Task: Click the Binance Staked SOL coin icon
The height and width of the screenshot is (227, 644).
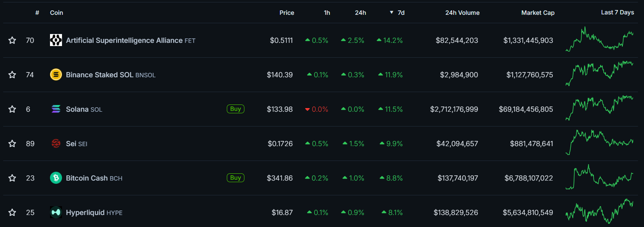Action: click(56, 74)
